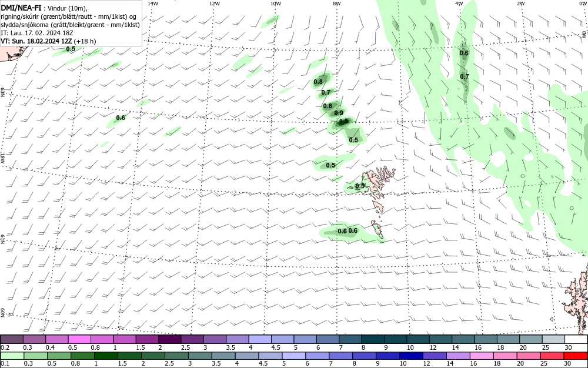Click the 63N latitude label
The width and height of the screenshot is (588, 368).
[2, 92]
